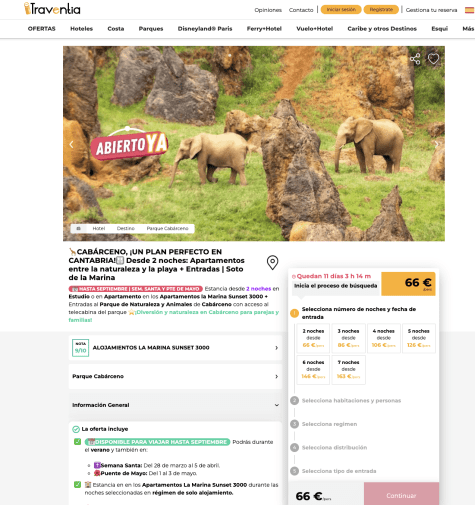Open the Disneyland® Paris menu

(205, 29)
